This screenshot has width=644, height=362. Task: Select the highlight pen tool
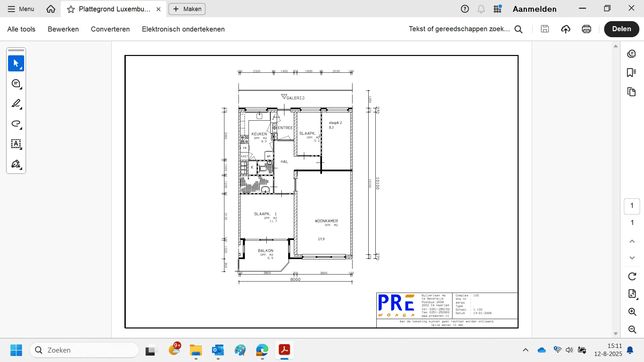pos(16,104)
